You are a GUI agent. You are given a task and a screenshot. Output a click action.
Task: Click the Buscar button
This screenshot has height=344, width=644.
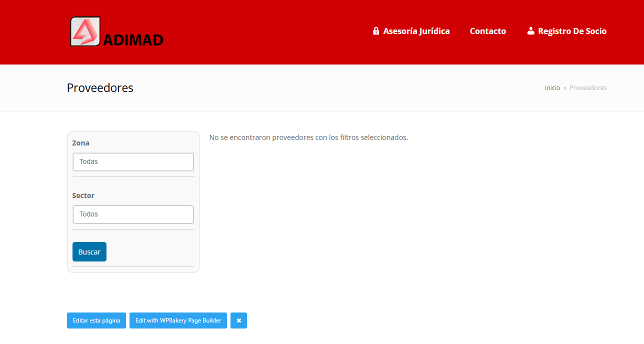coord(89,252)
